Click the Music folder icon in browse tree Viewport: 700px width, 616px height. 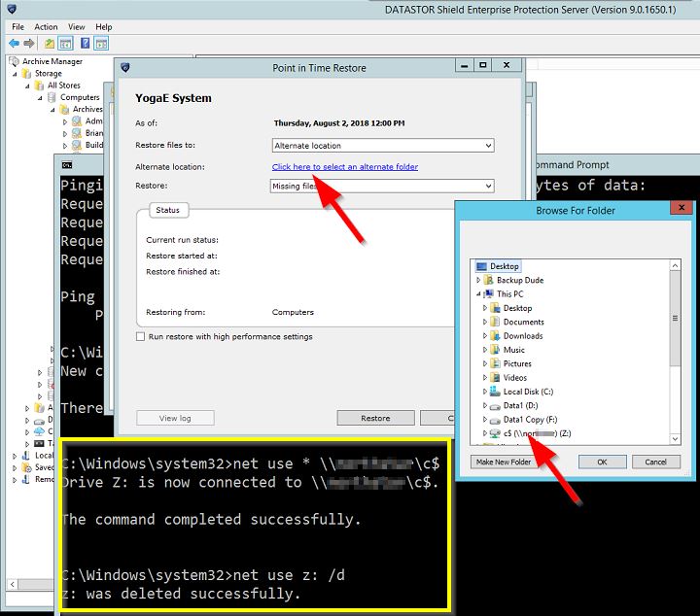tap(495, 350)
